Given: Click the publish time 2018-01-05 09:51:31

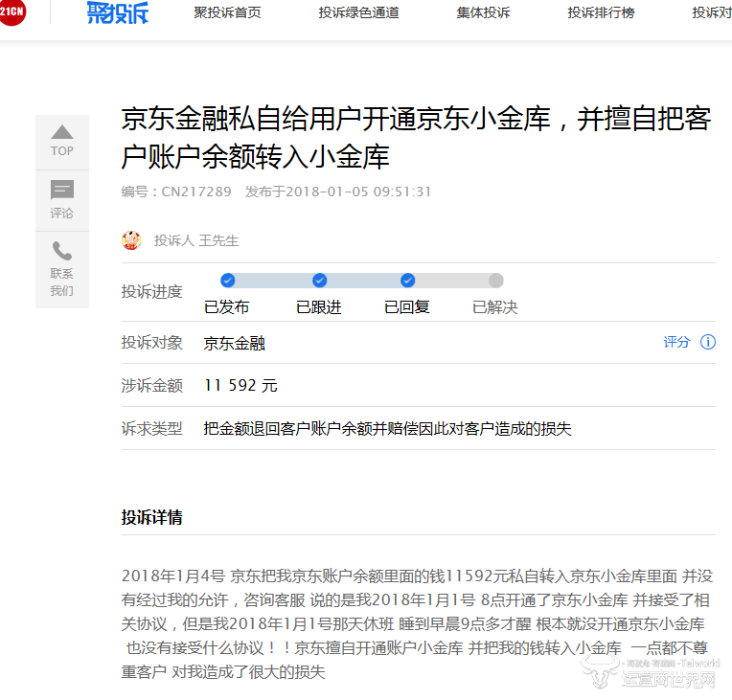Looking at the screenshot, I should pos(358,192).
